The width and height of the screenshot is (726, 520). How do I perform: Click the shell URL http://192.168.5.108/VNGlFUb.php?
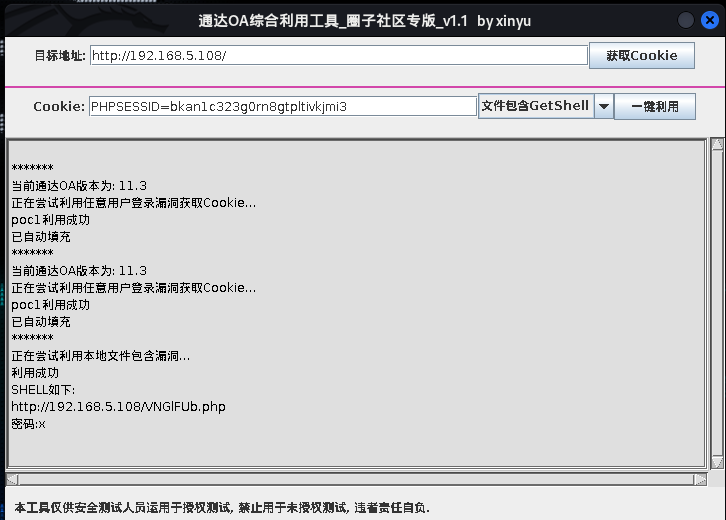119,407
